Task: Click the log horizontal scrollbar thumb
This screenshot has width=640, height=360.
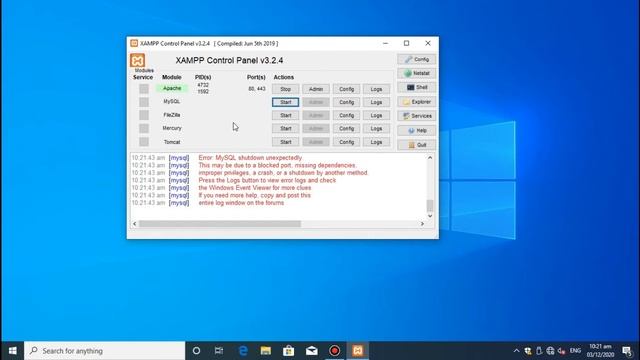Action: click(220, 224)
